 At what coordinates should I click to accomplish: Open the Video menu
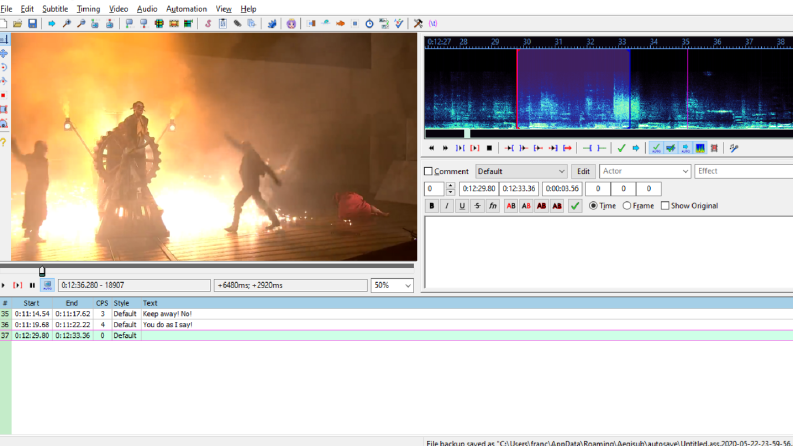pyautogui.click(x=118, y=9)
